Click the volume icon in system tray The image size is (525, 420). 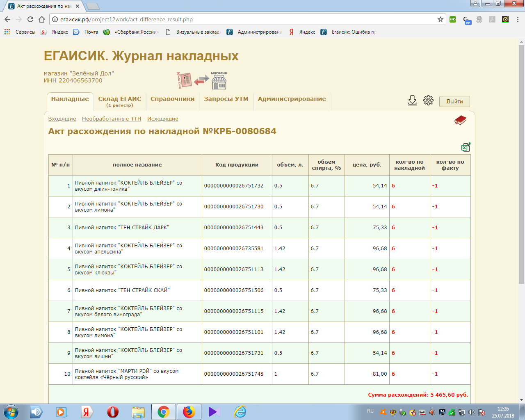pyautogui.click(x=471, y=412)
